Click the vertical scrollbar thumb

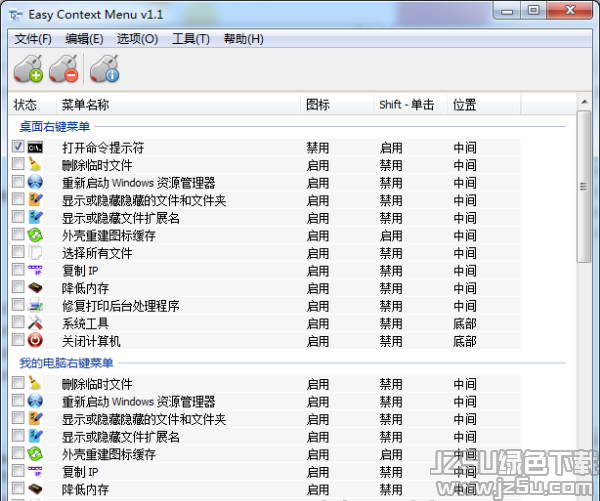point(584,187)
